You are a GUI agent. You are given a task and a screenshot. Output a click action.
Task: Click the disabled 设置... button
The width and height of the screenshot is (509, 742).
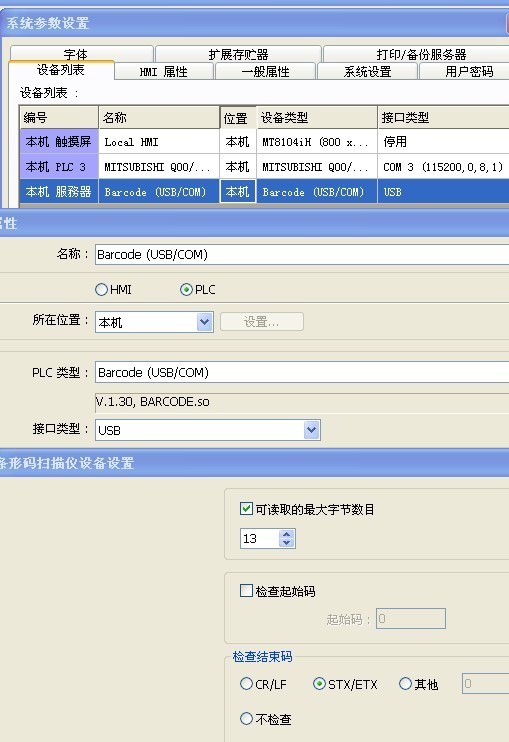[x=262, y=322]
